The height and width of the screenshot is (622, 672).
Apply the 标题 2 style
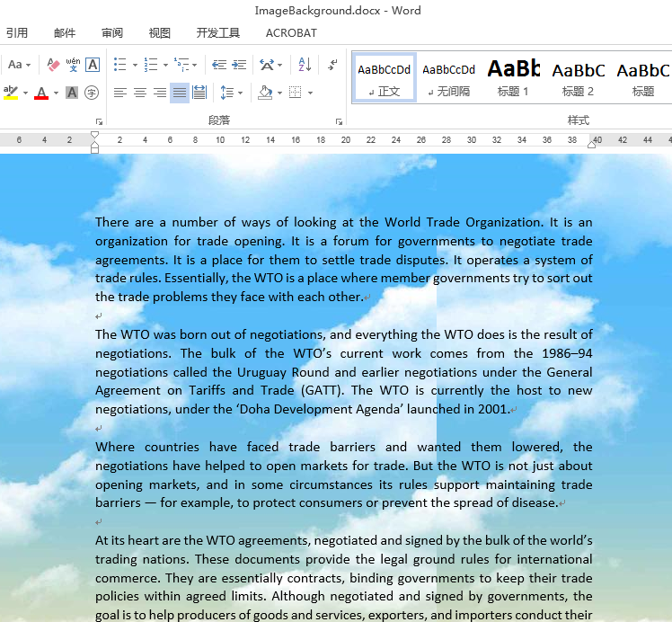pos(579,78)
